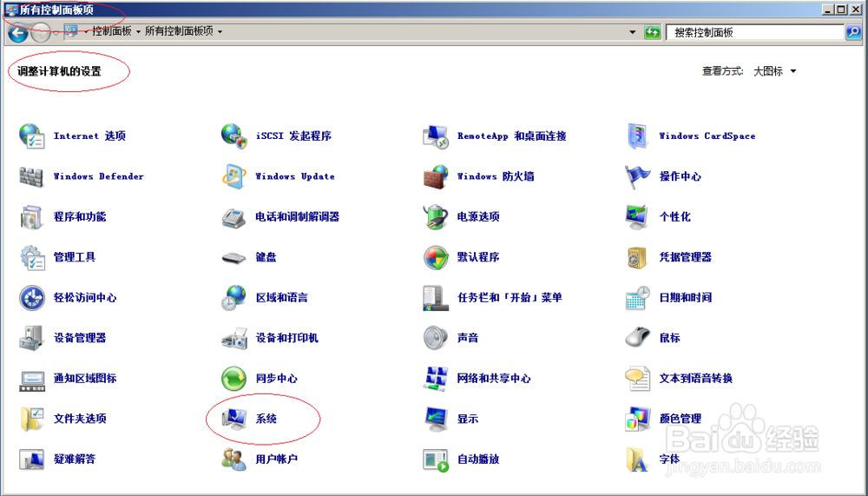Click the 声音 speaker icon
This screenshot has height=496, width=868.
tap(436, 338)
